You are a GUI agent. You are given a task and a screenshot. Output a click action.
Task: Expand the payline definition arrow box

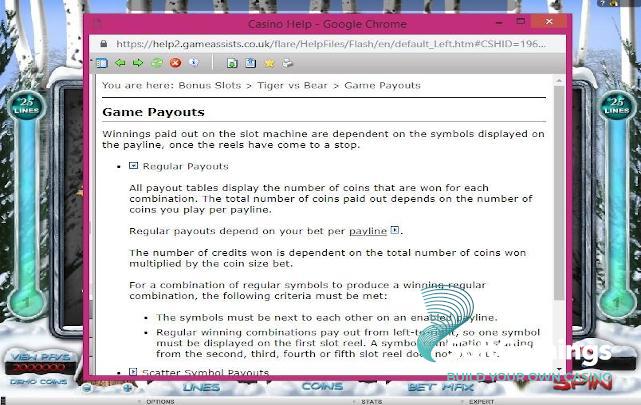coord(395,230)
